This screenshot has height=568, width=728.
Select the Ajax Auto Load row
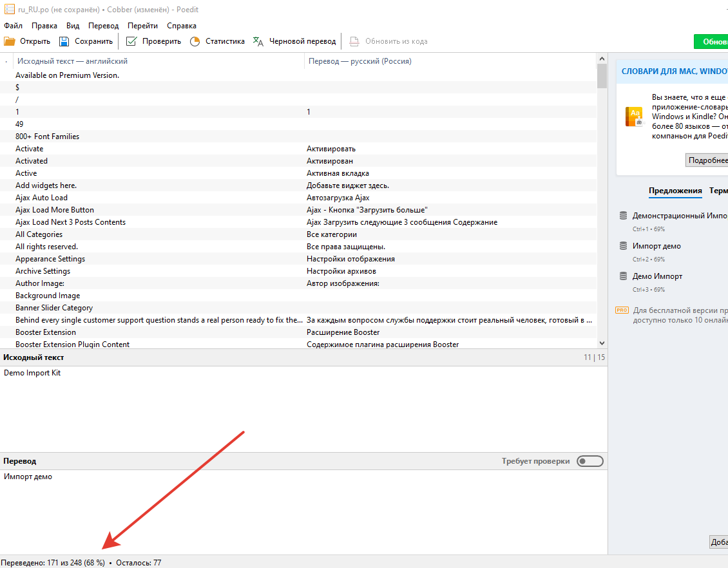coord(298,198)
